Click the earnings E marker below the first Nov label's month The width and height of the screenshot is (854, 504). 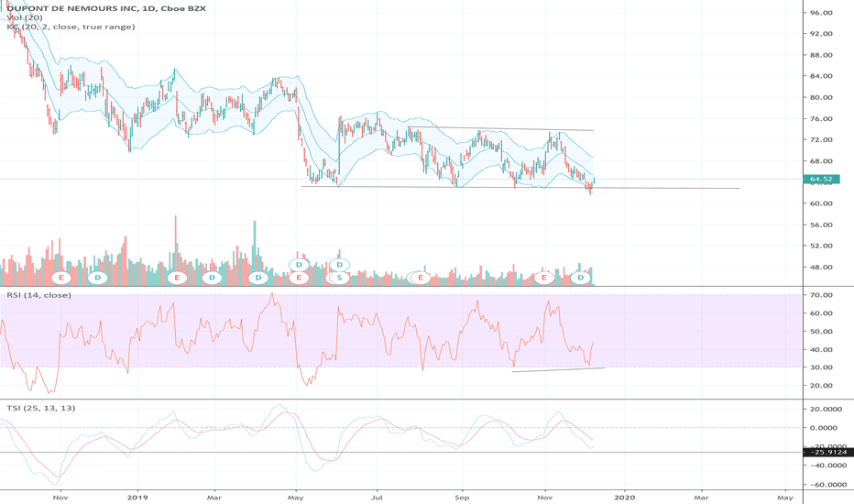pyautogui.click(x=61, y=278)
